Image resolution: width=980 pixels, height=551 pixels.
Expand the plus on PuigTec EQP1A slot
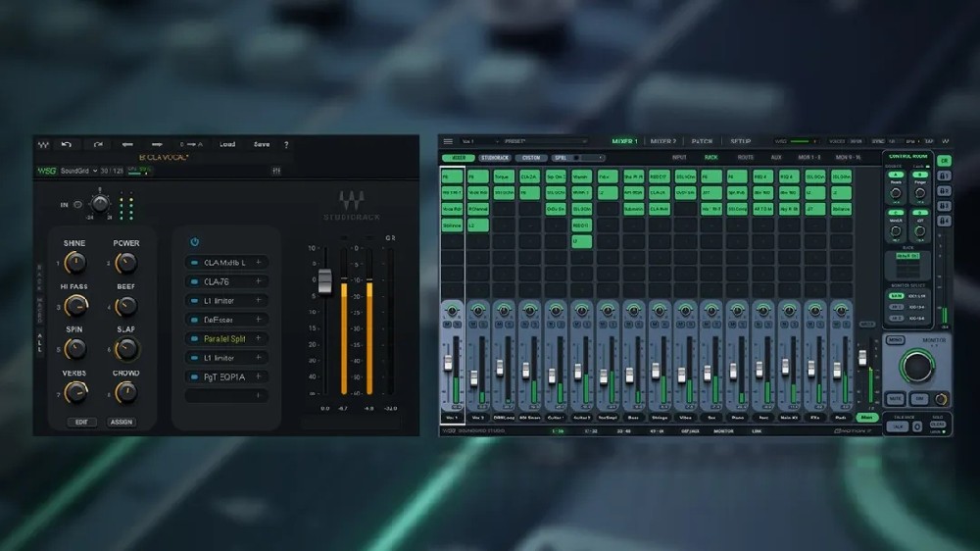[x=258, y=376]
